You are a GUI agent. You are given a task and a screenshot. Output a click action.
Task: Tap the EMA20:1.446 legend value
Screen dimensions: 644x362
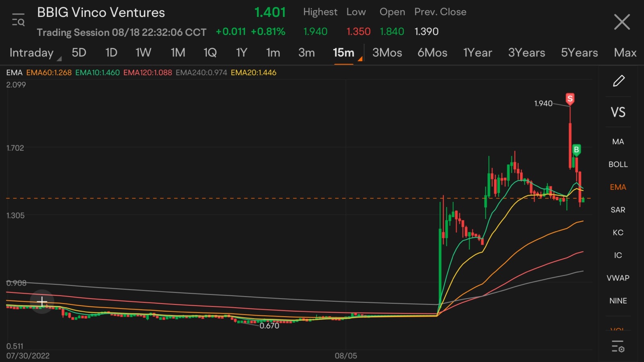254,73
